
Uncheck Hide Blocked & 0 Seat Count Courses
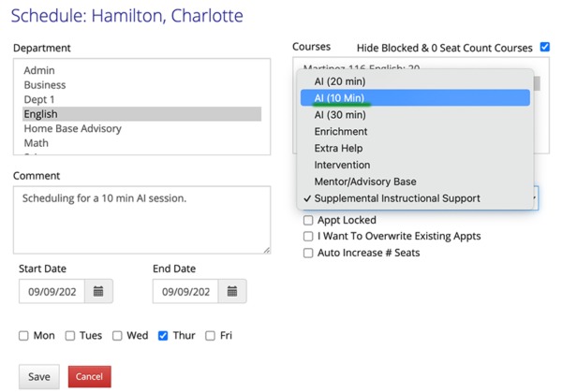pyautogui.click(x=545, y=47)
